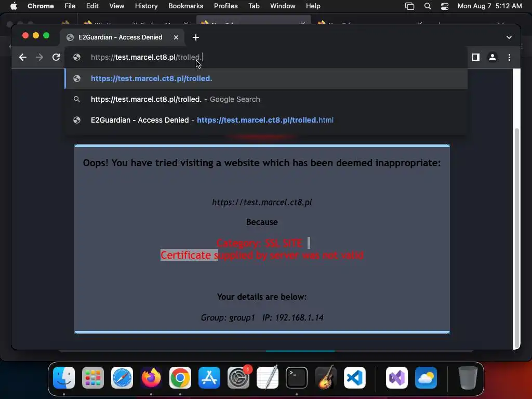Open Chrome's three-dot menu
The width and height of the screenshot is (532, 399).
pyautogui.click(x=509, y=57)
